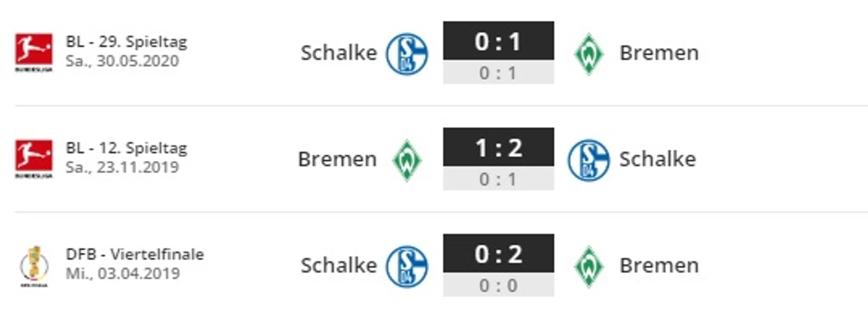This screenshot has height=314, width=868.
Task: Click Schalke crest in 12. Spieltag row
Action: [589, 159]
